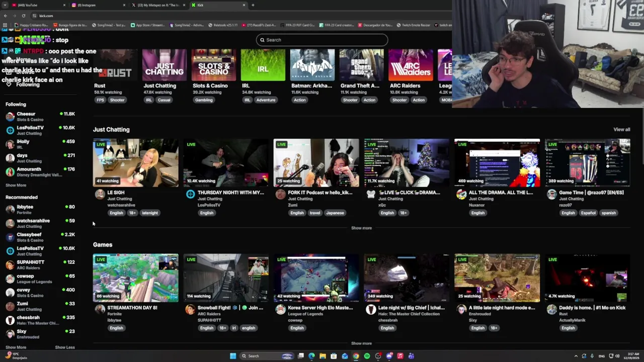Collapse Recommended list with Show Less
644x362 pixels.
coord(65,347)
